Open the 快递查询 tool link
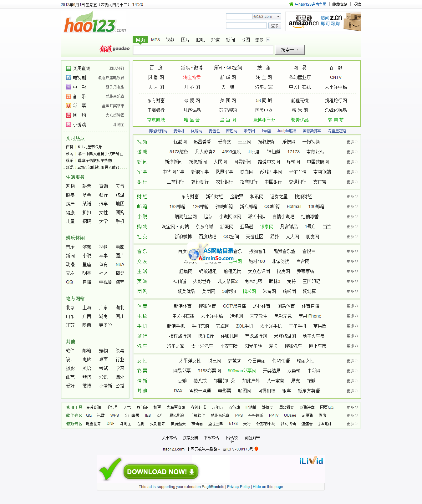Viewport: 422px width, 504px height. point(94,407)
